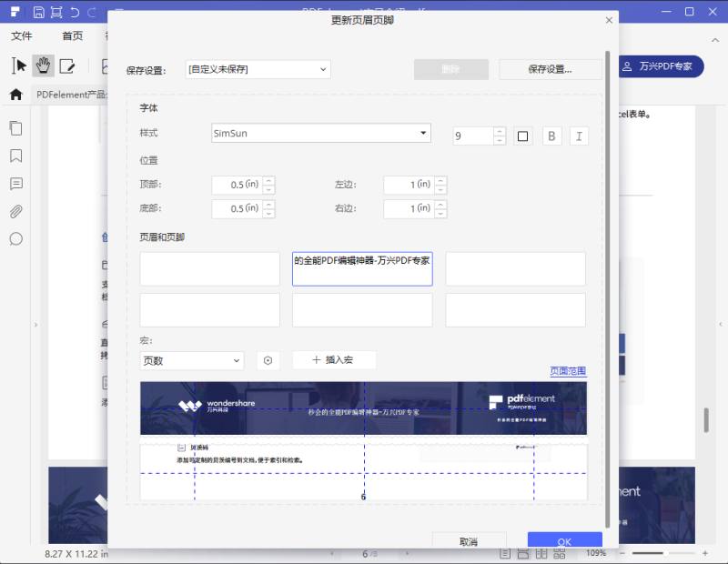
Task: Select the hand pan tool
Action: 43,65
